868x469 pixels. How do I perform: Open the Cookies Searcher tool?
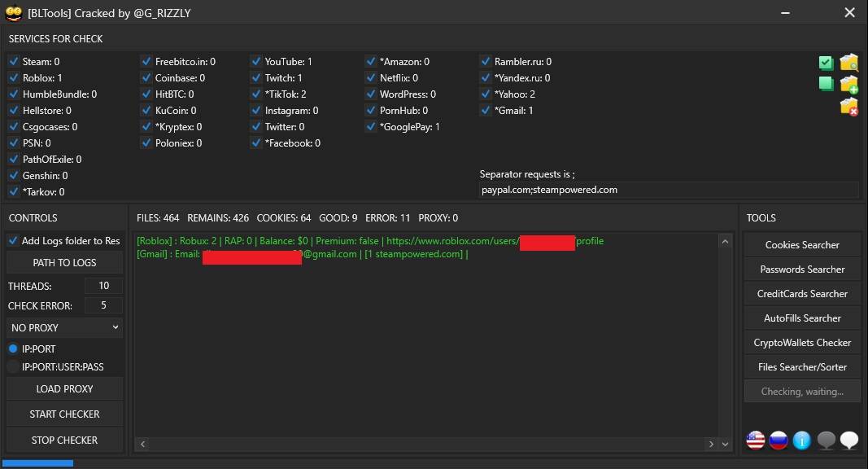point(801,244)
